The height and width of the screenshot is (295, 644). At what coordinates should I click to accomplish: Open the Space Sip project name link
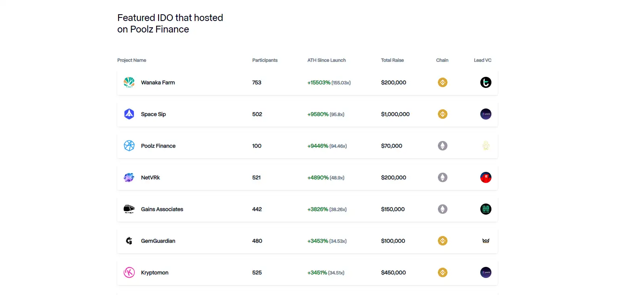(153, 114)
